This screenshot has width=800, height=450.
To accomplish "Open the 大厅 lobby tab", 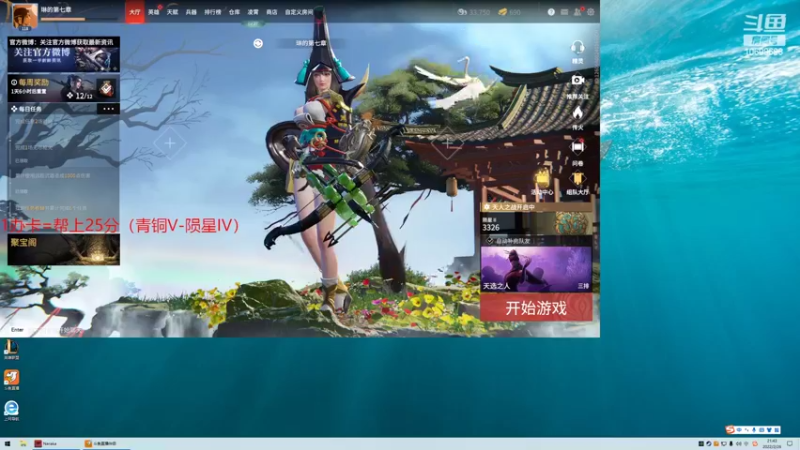I will pyautogui.click(x=135, y=12).
